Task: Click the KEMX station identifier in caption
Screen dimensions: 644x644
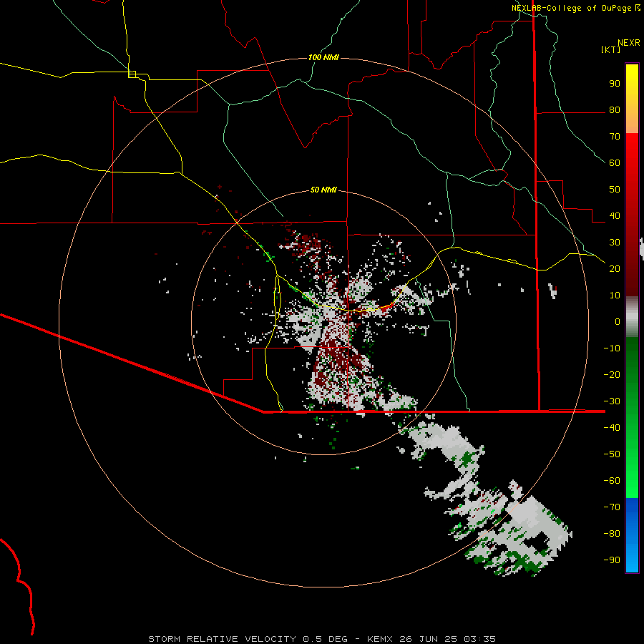Action: click(x=379, y=639)
